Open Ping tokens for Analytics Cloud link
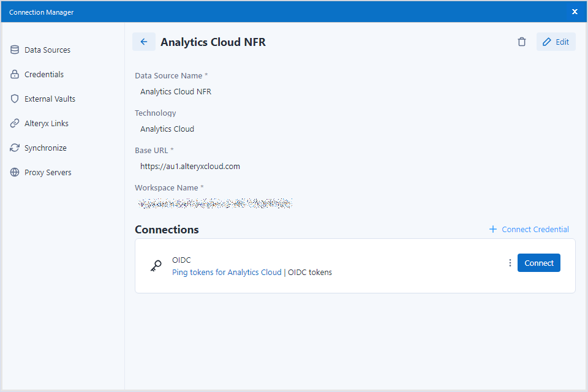 point(227,273)
